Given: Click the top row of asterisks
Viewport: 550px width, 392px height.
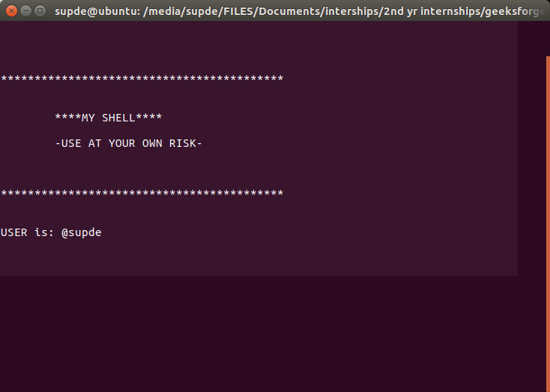Looking at the screenshot, I should (142, 79).
